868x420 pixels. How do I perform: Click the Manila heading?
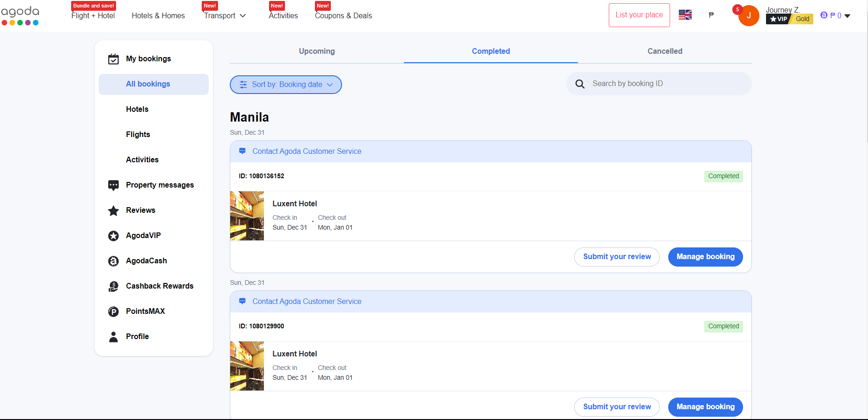click(x=249, y=117)
